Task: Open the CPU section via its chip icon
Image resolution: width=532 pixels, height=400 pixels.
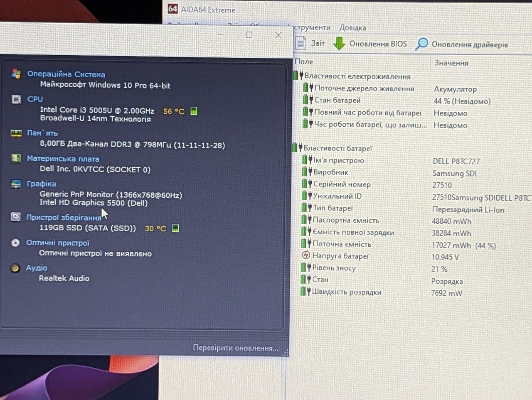Action: point(16,99)
